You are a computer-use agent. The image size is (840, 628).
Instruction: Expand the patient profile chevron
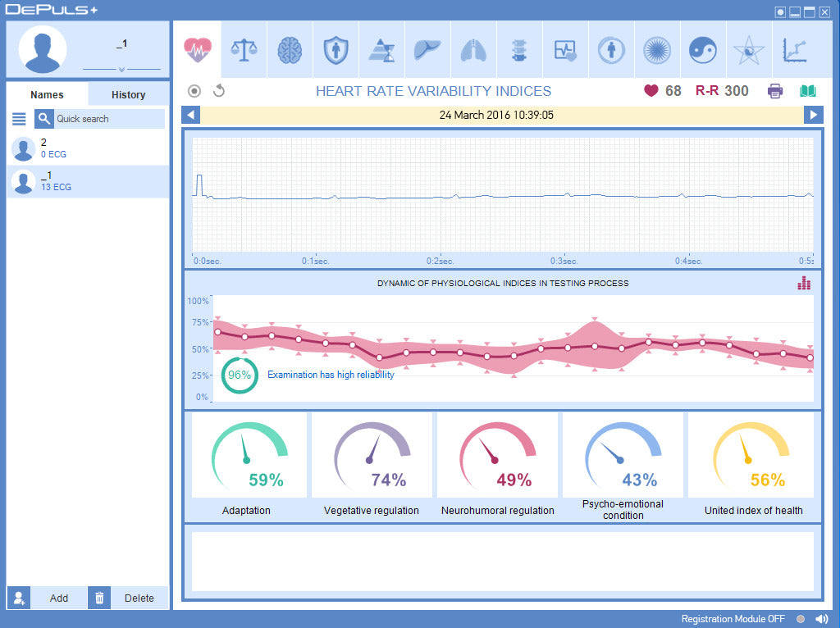tap(121, 70)
